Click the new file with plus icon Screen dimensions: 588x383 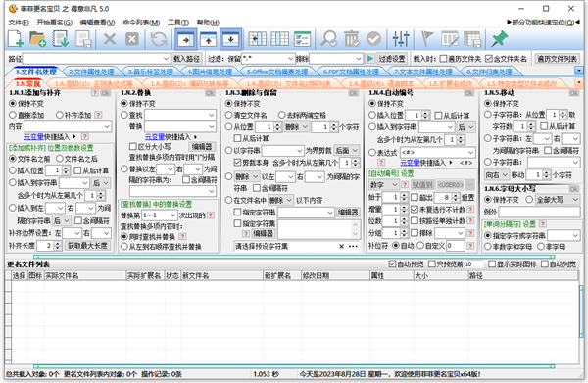tap(16, 39)
